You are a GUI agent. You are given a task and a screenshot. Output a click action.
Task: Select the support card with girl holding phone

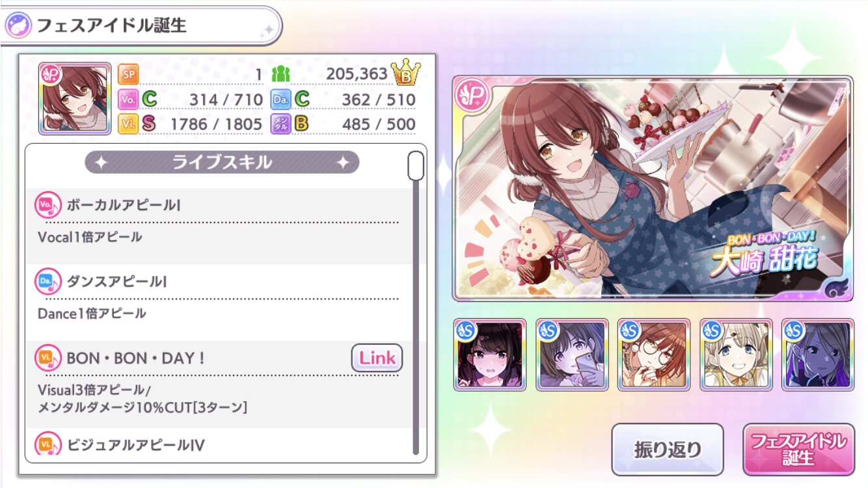click(572, 355)
